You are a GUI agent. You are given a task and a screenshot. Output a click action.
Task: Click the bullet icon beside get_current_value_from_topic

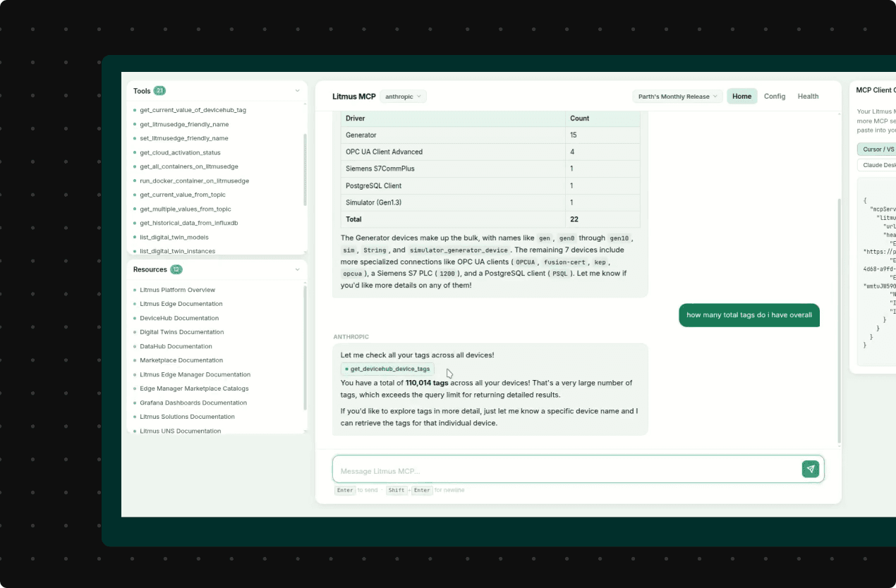click(133, 195)
